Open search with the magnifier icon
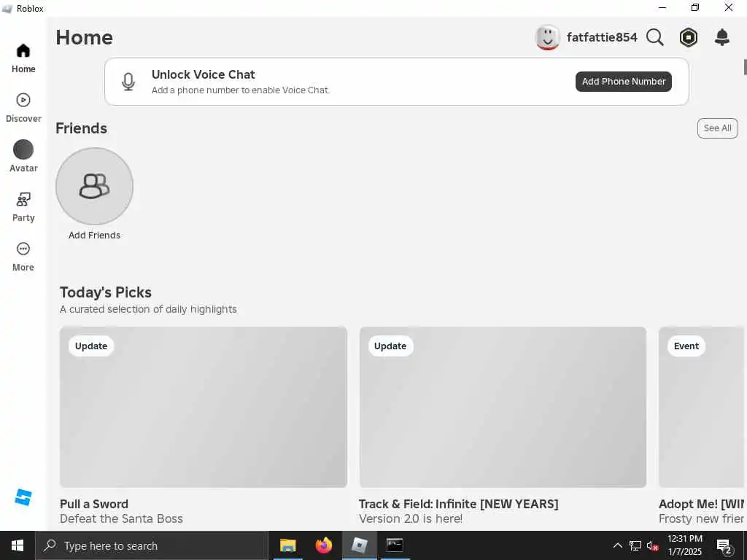Image resolution: width=747 pixels, height=560 pixels. click(655, 37)
